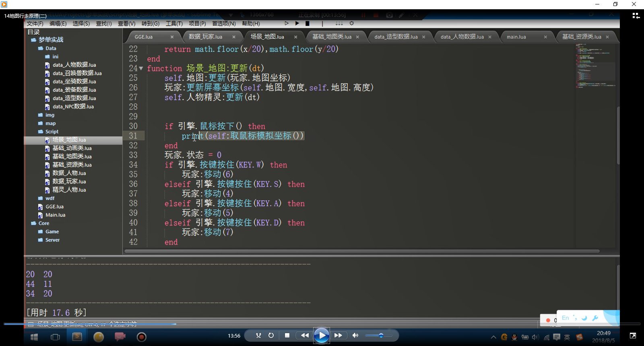Open Main.lua in the sidebar

coord(55,215)
